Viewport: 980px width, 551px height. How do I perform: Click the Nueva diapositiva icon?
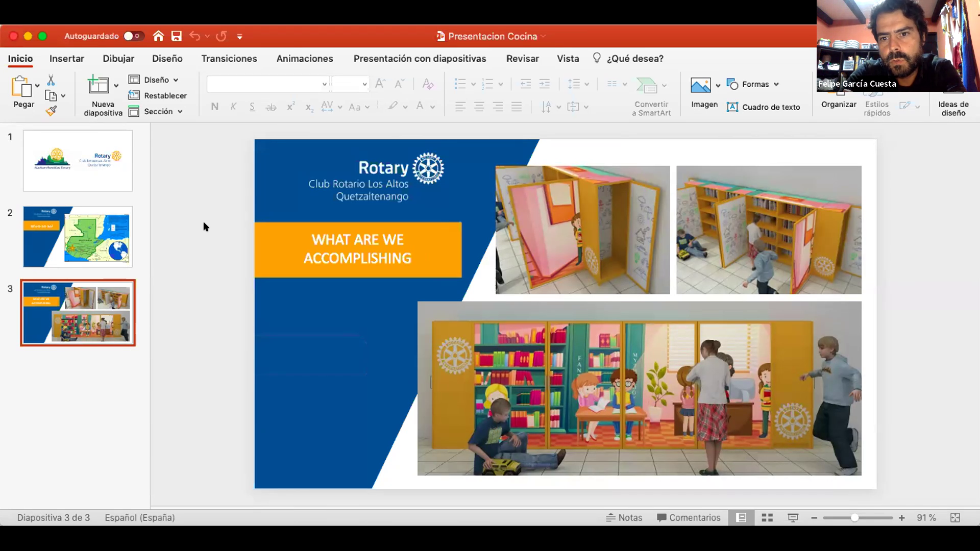pyautogui.click(x=99, y=85)
